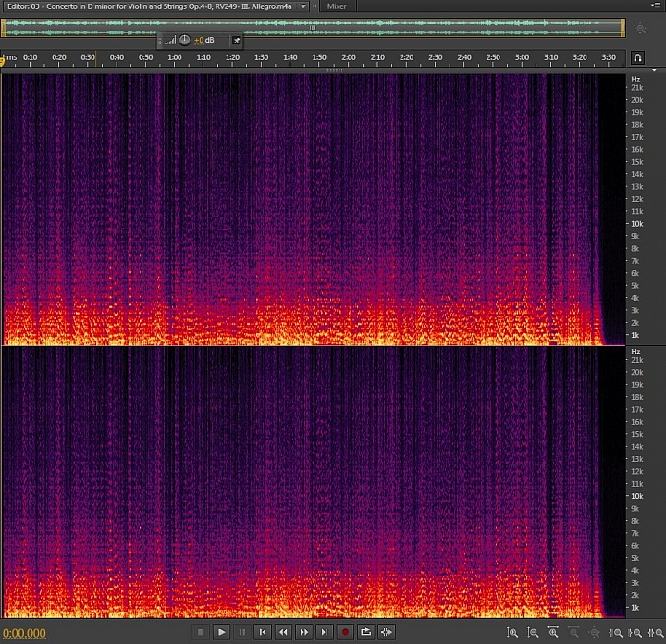
Task: Click the timeline ruler at 3:00
Action: 522,57
